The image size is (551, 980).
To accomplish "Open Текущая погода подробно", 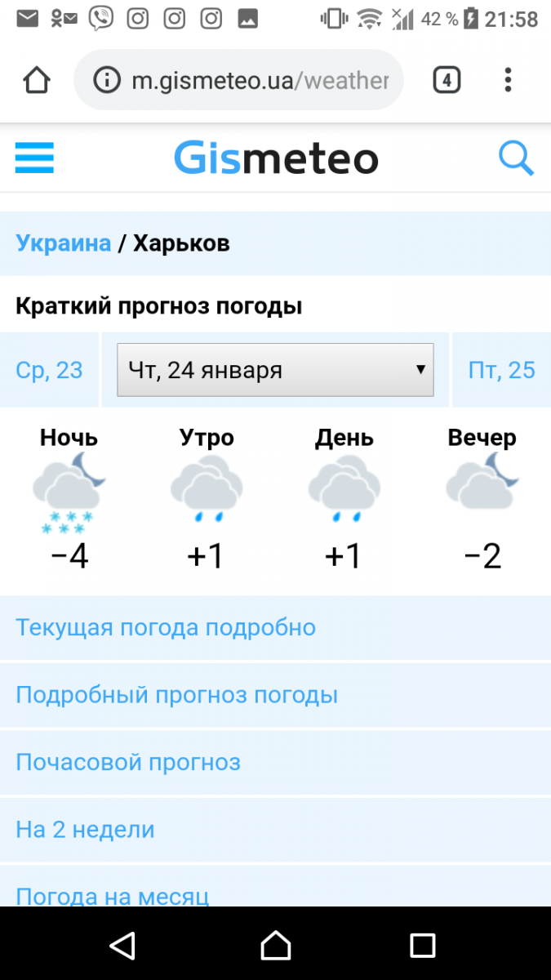I will [166, 627].
